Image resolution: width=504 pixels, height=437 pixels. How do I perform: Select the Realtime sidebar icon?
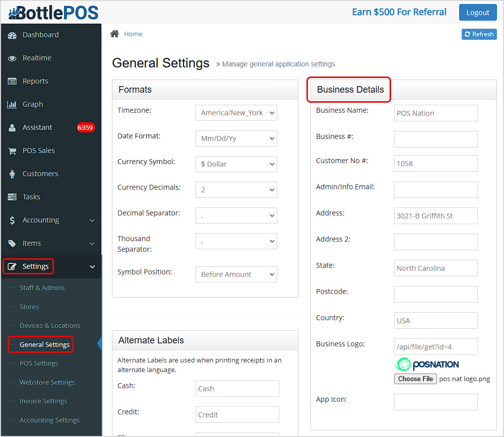(x=38, y=58)
